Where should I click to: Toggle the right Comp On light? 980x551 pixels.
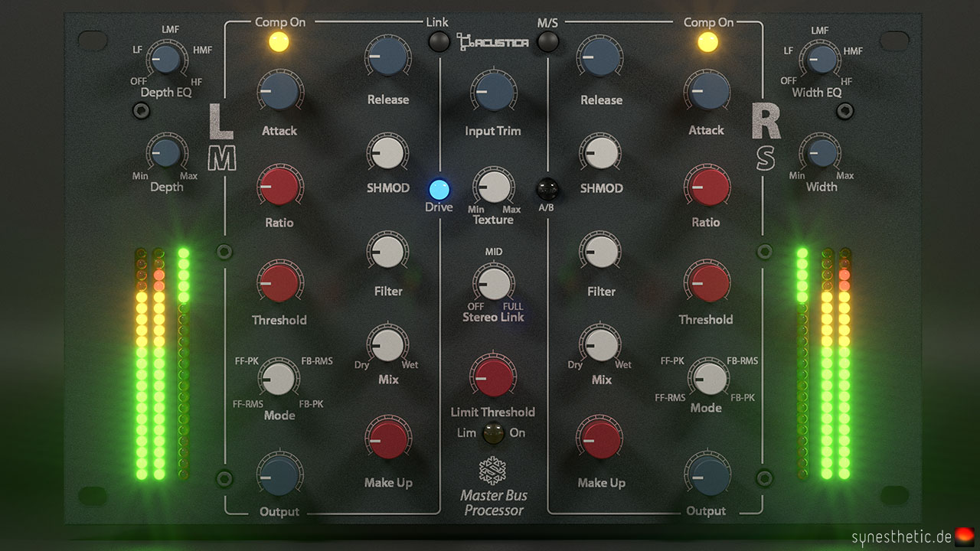pyautogui.click(x=707, y=42)
